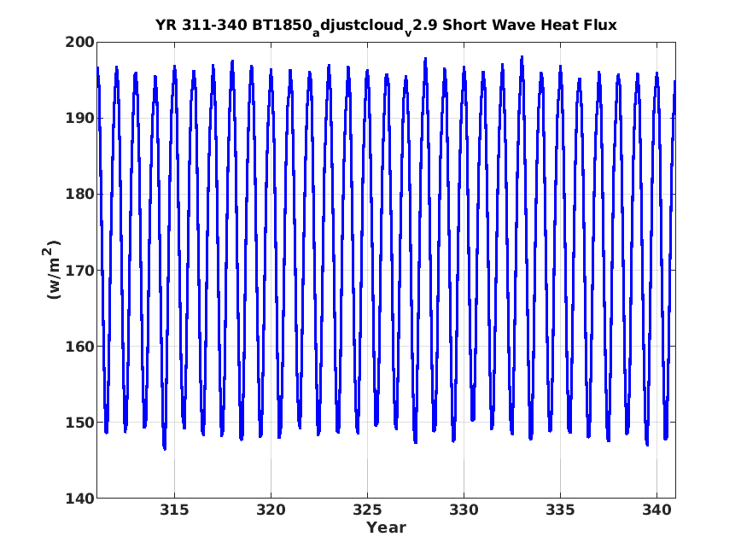Click the y-axis tick label '160'

(80, 347)
